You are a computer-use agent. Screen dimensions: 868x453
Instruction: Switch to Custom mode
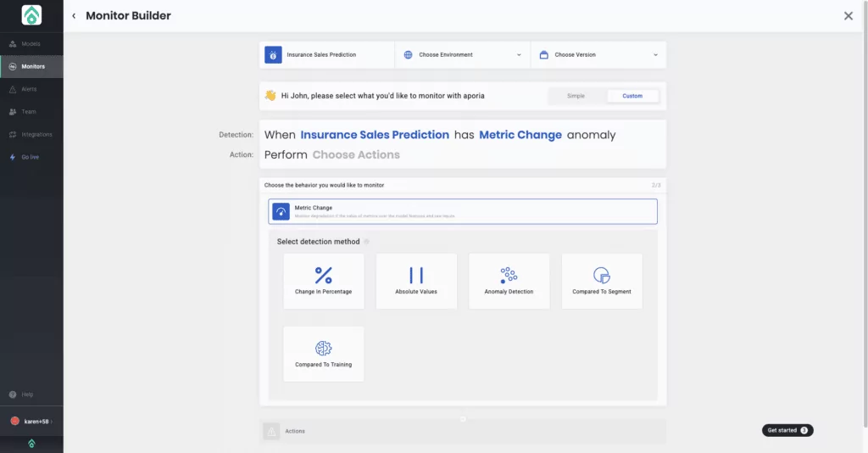[632, 96]
